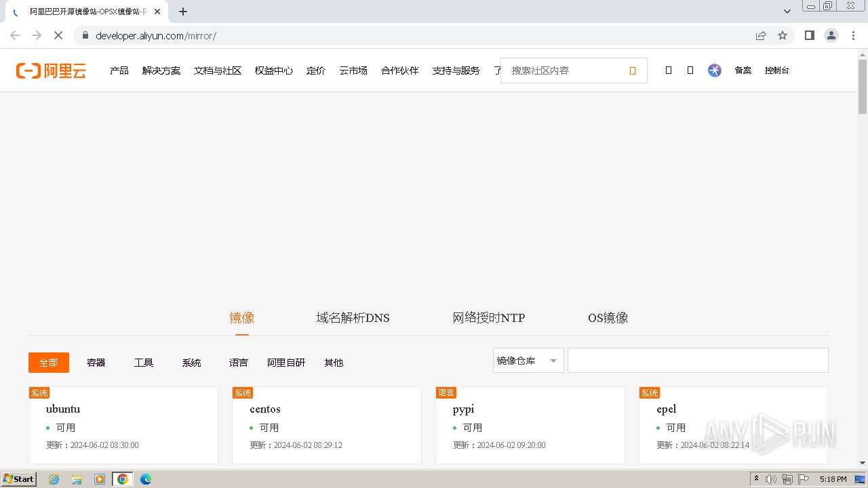
Task: Open the 产品 menu
Action: point(119,70)
